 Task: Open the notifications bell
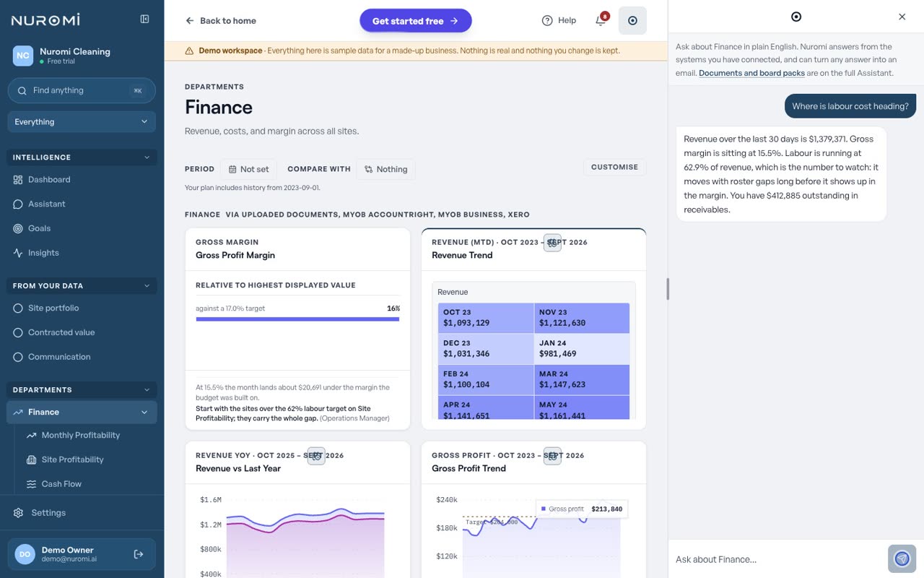pos(601,20)
